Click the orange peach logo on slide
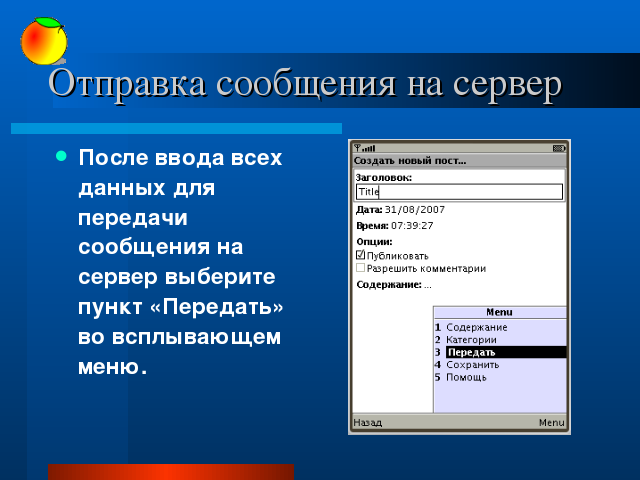The width and height of the screenshot is (640, 480). pyautogui.click(x=44, y=41)
